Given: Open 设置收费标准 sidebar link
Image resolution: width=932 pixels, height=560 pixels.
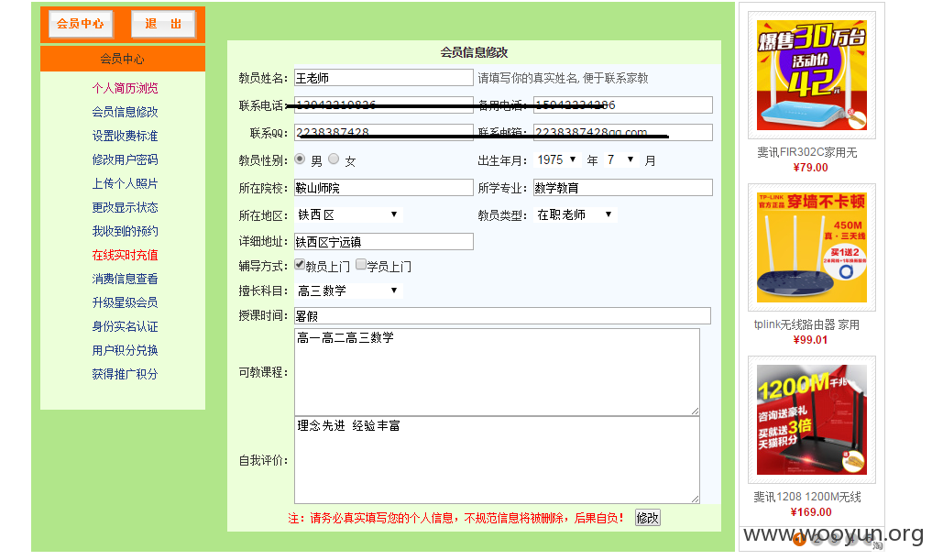Looking at the screenshot, I should pos(125,136).
